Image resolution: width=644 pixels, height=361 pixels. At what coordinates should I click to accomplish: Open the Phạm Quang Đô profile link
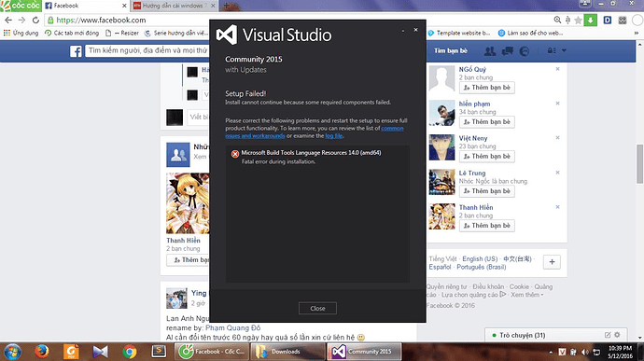[233, 327]
